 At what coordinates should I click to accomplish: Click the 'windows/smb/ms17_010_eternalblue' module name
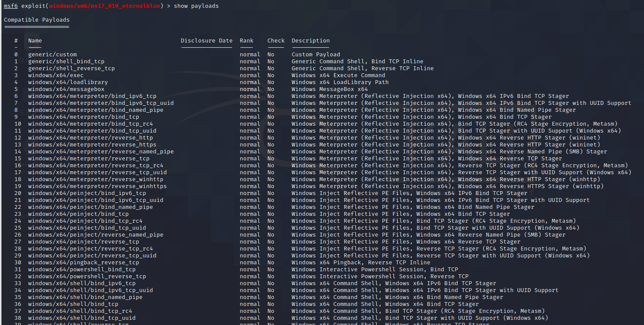104,6
